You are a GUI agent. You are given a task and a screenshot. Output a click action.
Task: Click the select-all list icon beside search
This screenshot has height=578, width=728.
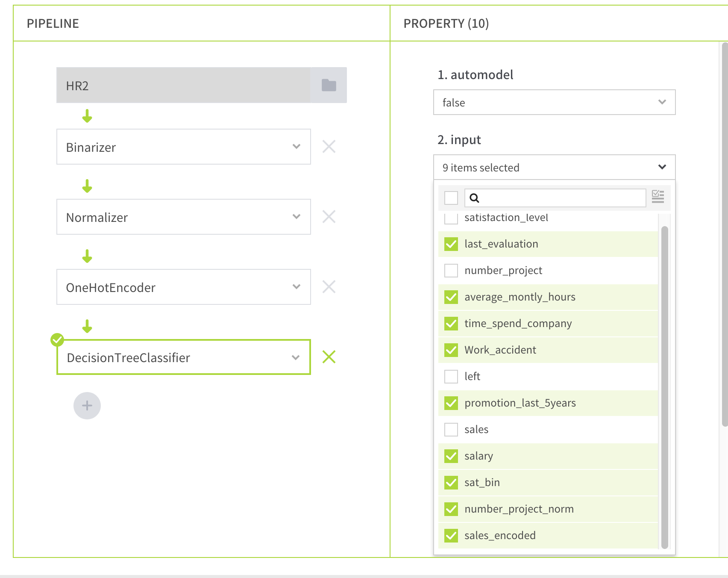[658, 197]
